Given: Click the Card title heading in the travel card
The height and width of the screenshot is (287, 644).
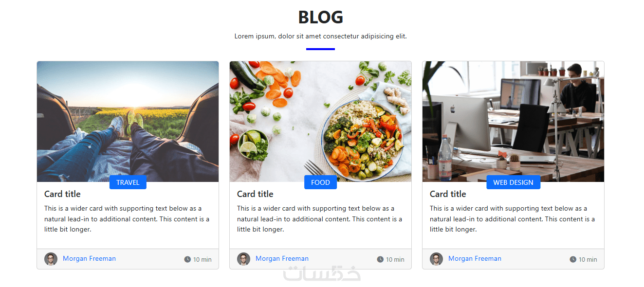Looking at the screenshot, I should 62,194.
